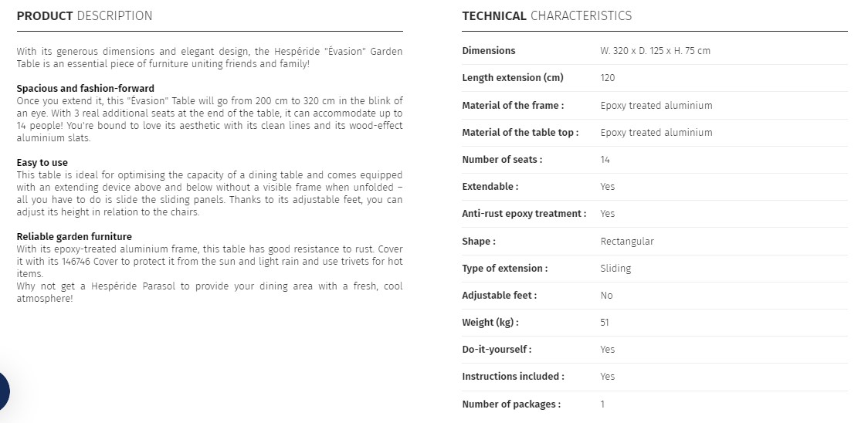Click the Material of the frame label
868x423 pixels.
(513, 105)
